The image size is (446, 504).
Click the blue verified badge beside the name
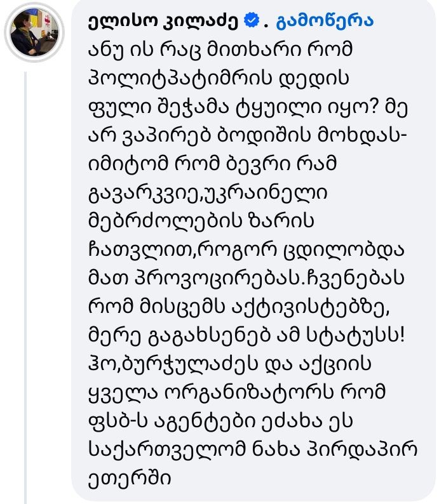(x=251, y=21)
